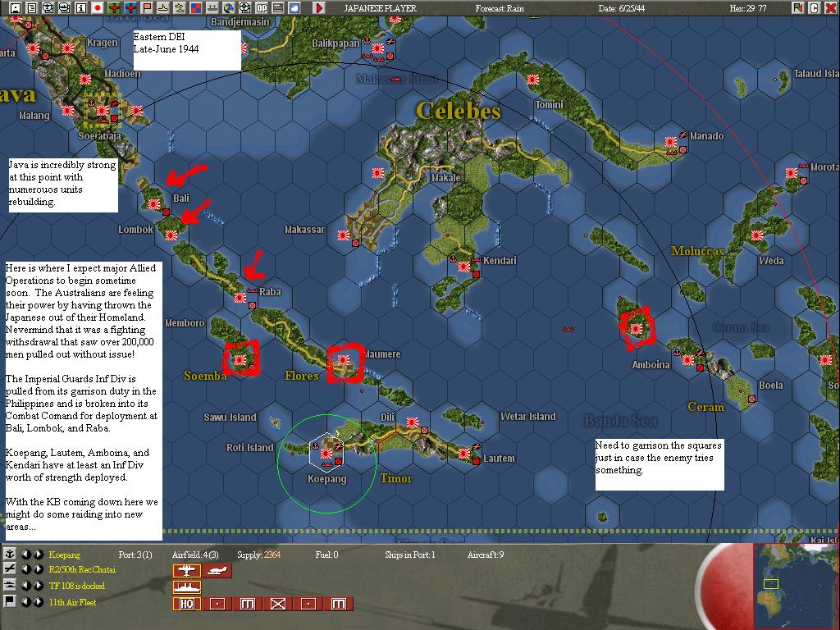This screenshot has width=840, height=630.
Task: Click the Japanese flag marker at Morotai
Action: click(x=792, y=173)
